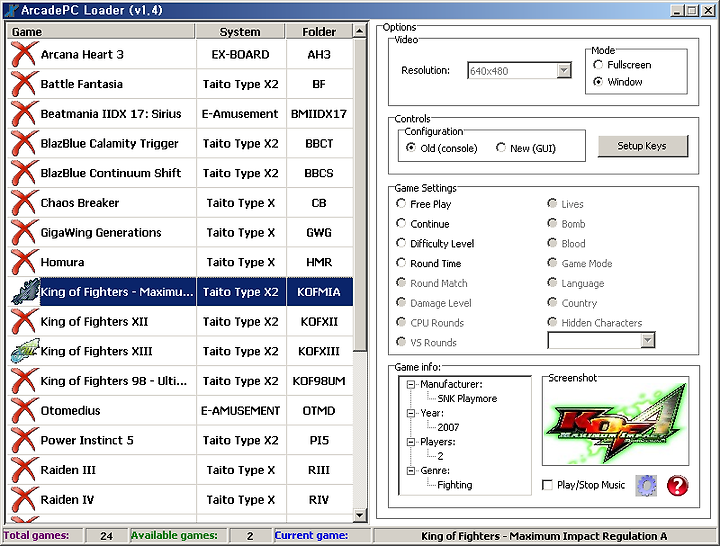Open settings via the blue gear icon
Screen dimensions: 720x546
[x=646, y=485]
